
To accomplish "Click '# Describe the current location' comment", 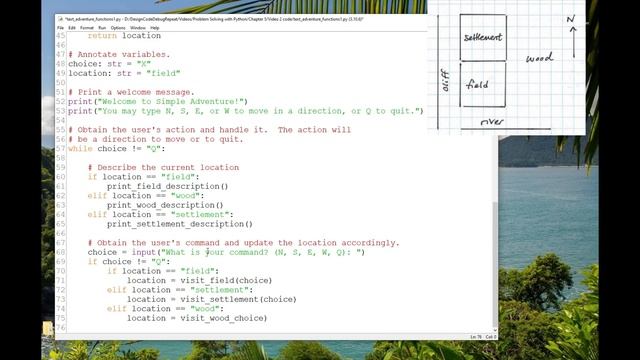I will click(x=163, y=167).
